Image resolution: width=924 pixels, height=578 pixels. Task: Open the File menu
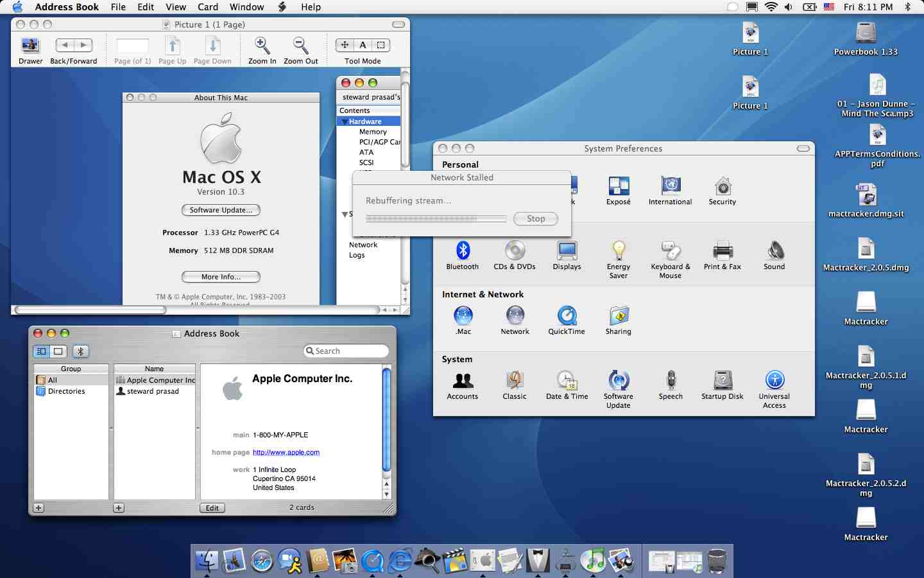click(x=118, y=7)
